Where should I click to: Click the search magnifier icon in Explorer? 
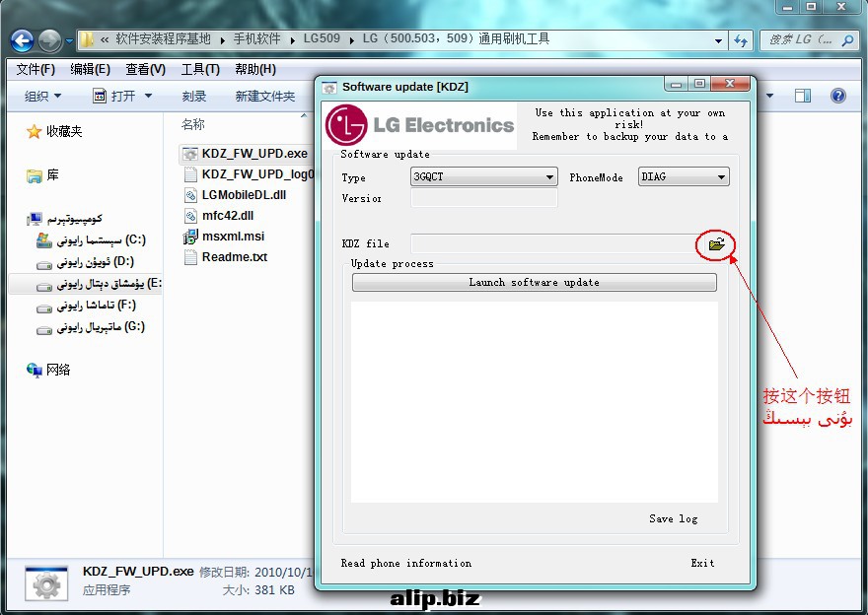[x=847, y=39]
